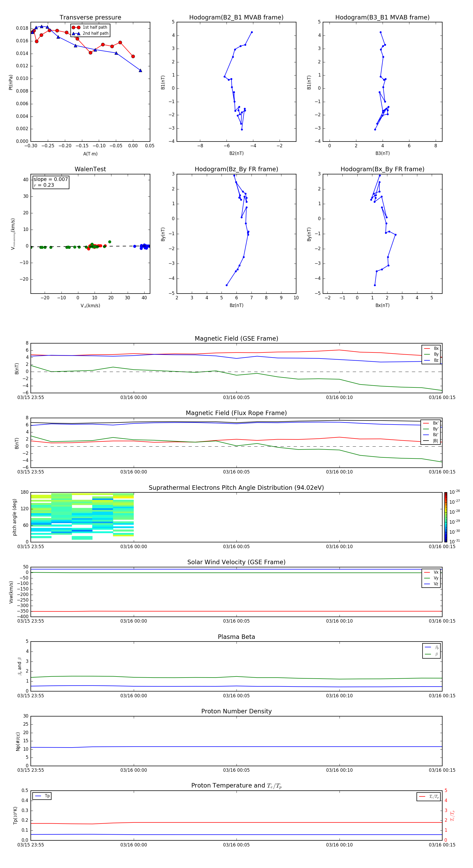
Task: Click the "Proton Temperature and Te/Tp" title
Action: [236, 786]
